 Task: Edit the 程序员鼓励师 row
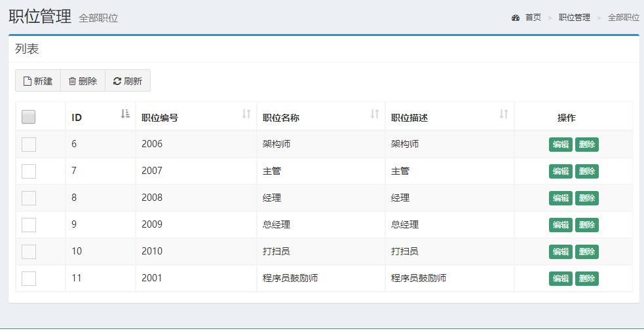[561, 279]
